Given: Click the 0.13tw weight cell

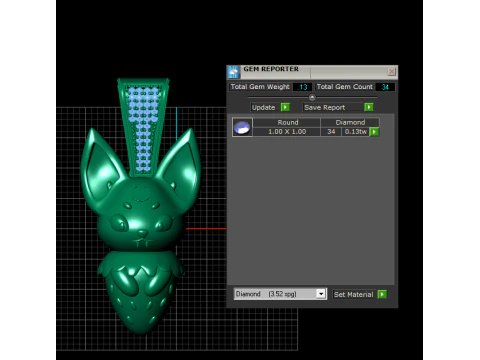Looking at the screenshot, I should 356,132.
